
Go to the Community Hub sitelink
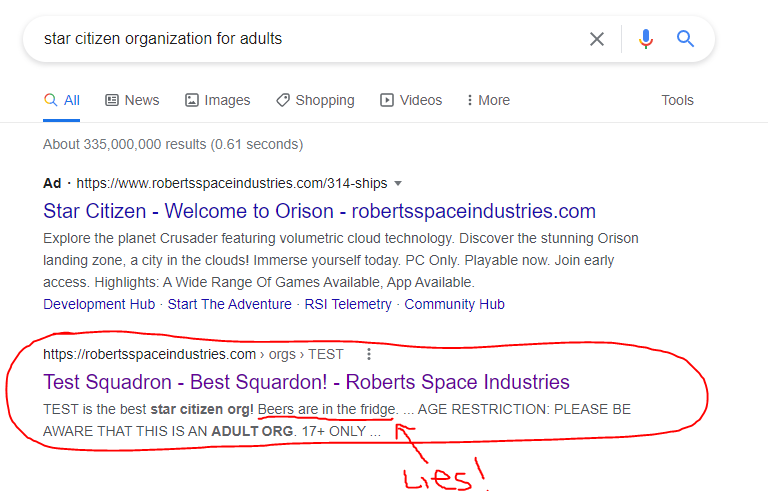[454, 304]
